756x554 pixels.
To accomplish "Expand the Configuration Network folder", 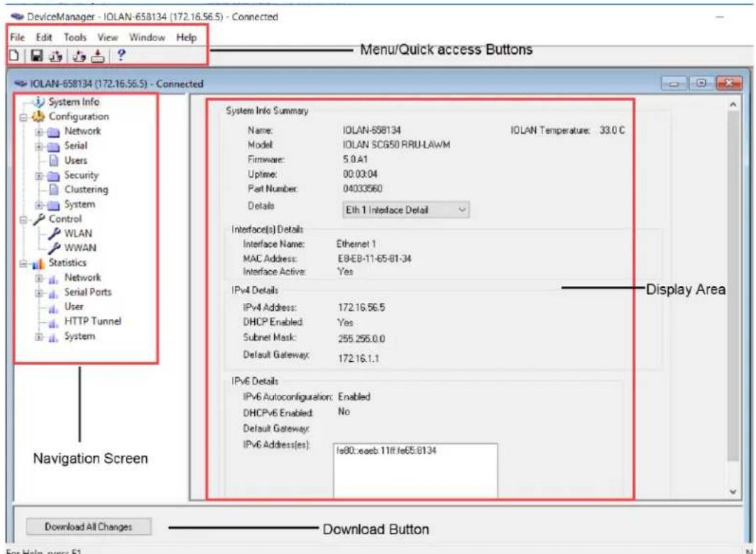I will point(39,132).
